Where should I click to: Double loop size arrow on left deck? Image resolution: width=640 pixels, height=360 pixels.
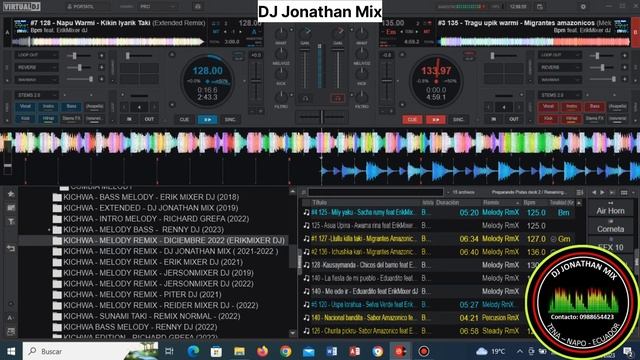coord(154,108)
